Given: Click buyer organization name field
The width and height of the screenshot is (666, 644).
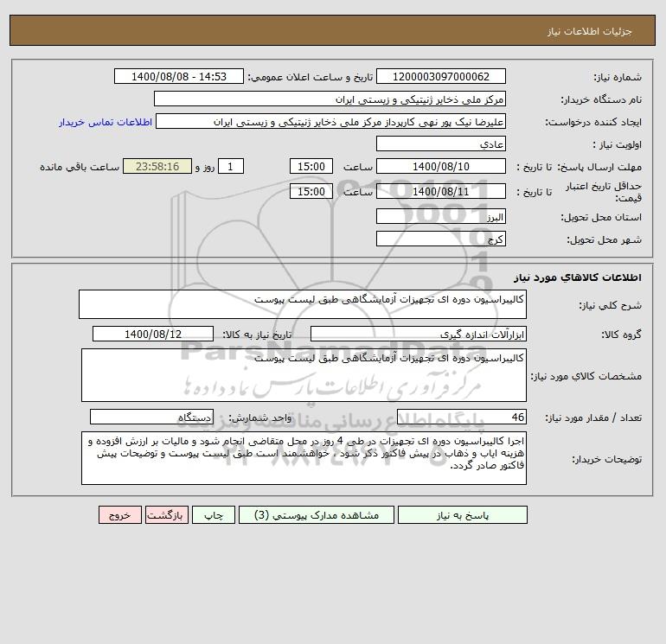Looking at the screenshot, I should point(330,99).
